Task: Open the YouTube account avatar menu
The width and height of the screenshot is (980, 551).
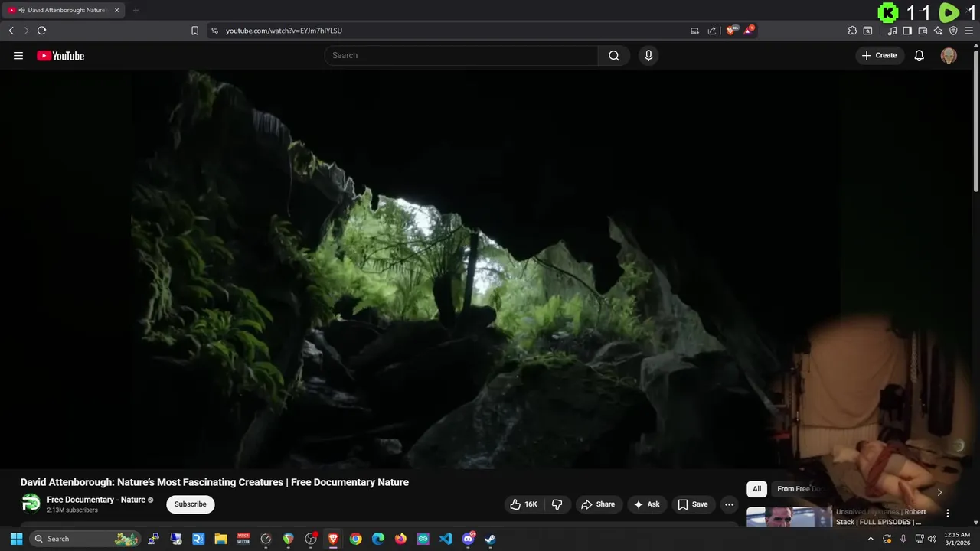Action: (949, 55)
